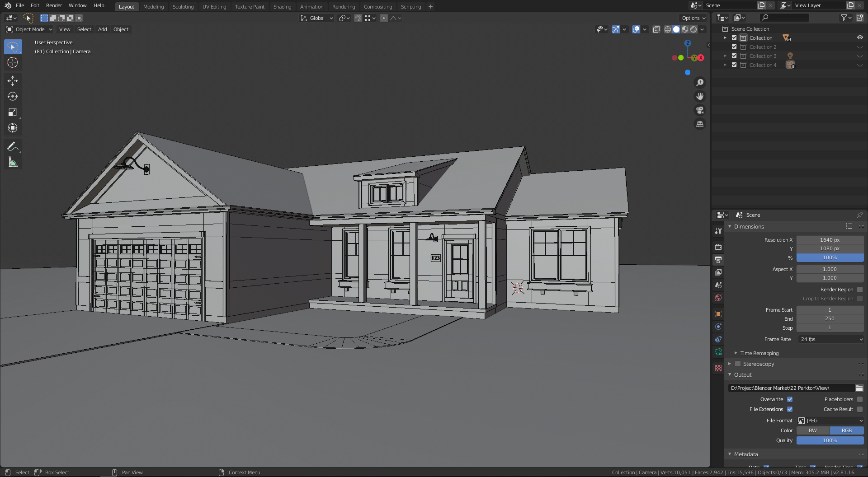Click the Resolution percentage slider
Image resolution: width=868 pixels, height=477 pixels.
pos(830,258)
